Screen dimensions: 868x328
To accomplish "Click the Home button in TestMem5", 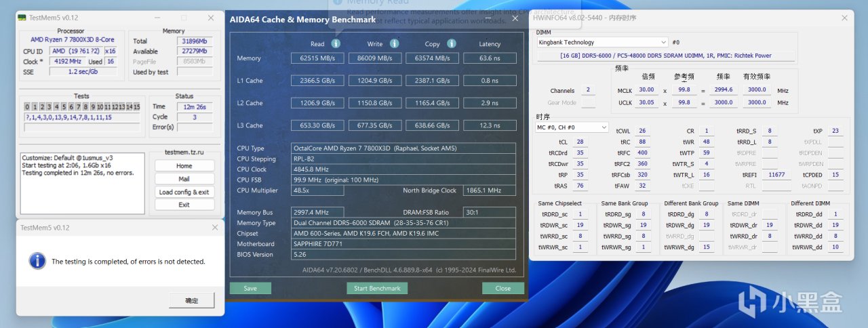I will coord(184,165).
